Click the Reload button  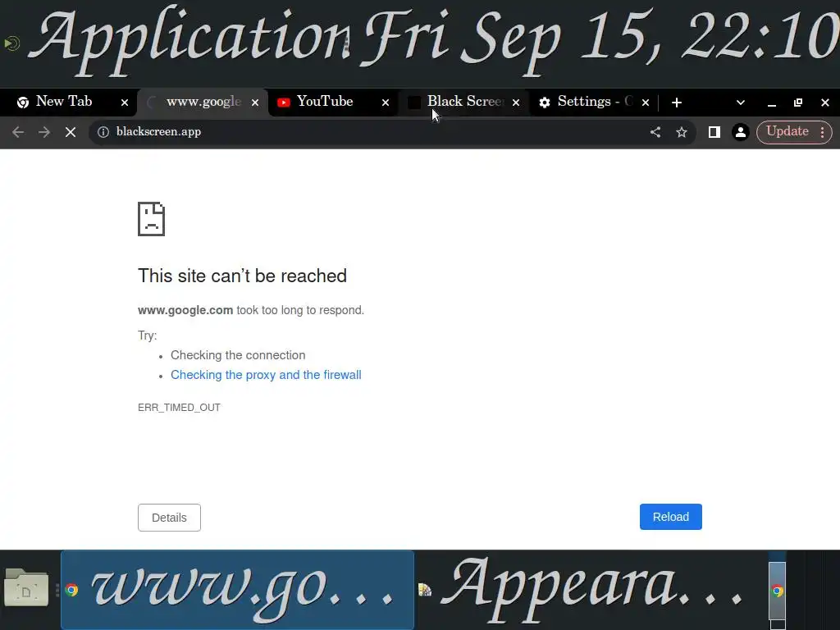[671, 517]
